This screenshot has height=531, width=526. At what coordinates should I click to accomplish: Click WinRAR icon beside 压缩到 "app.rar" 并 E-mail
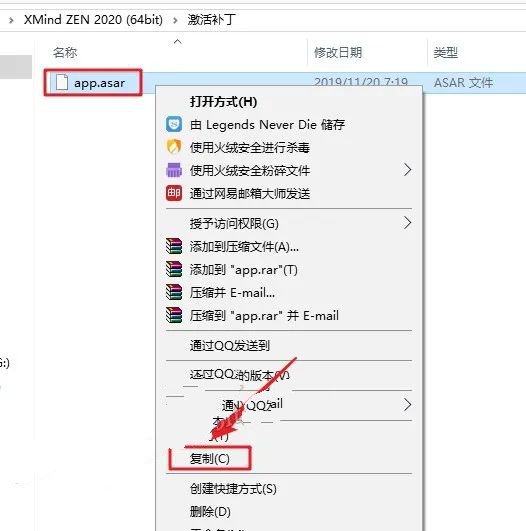click(x=174, y=315)
